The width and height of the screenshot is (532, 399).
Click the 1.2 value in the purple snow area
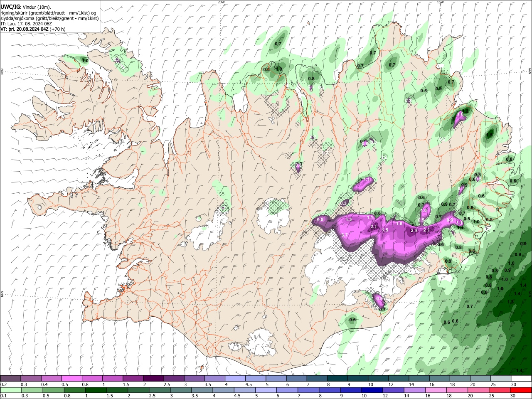click(x=349, y=219)
